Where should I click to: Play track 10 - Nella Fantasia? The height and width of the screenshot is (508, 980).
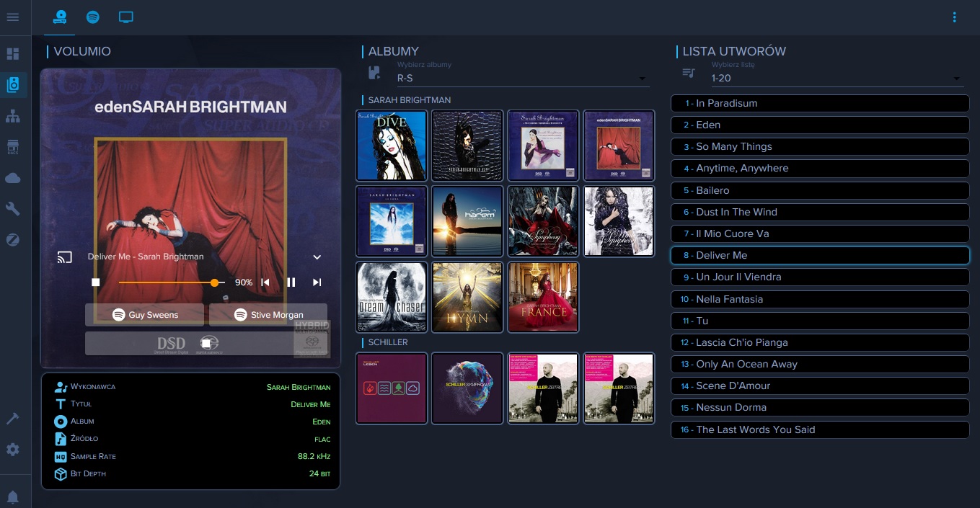(820, 299)
